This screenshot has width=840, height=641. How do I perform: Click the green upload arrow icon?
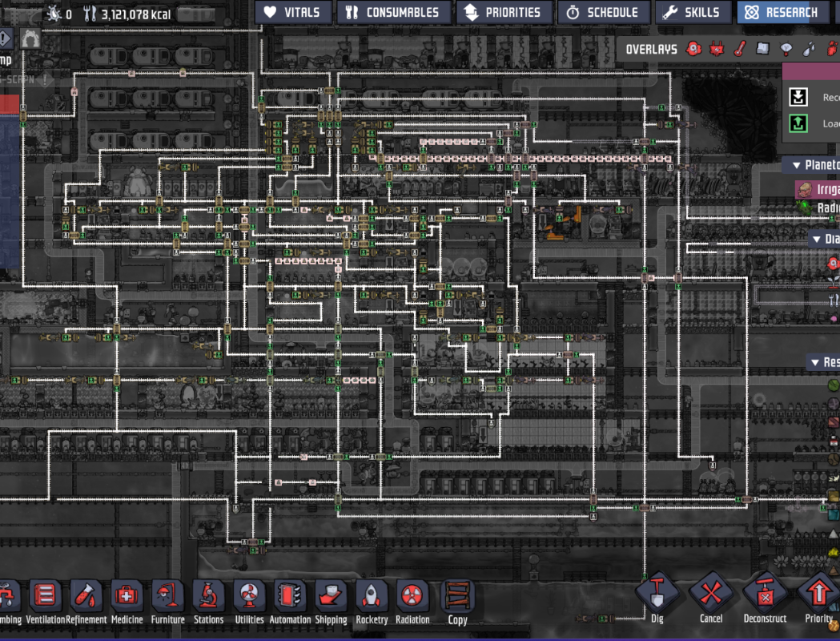coord(798,124)
